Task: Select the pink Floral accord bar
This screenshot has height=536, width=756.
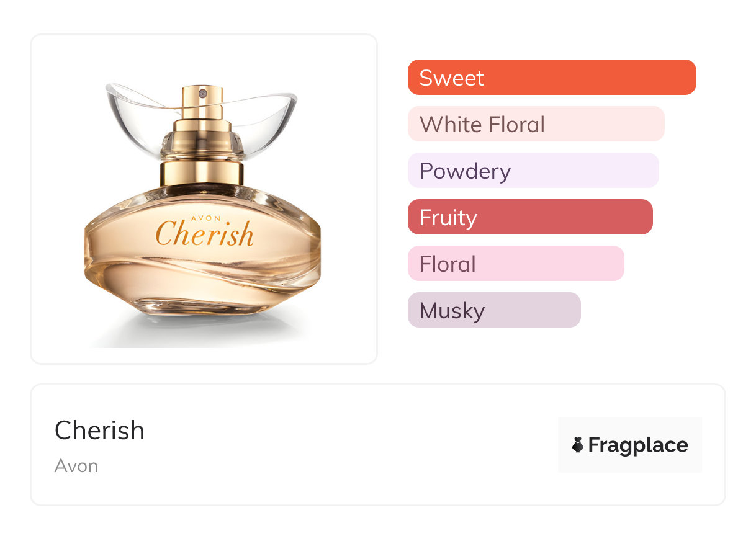Action: 515,264
